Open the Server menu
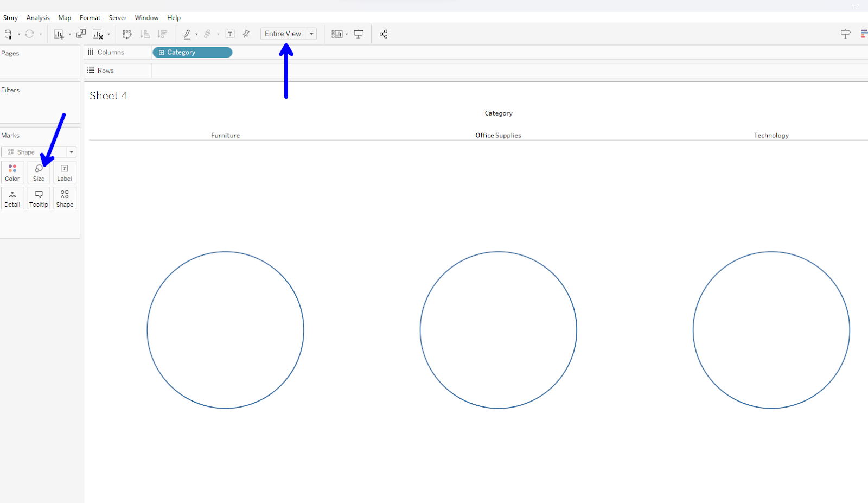Image resolution: width=868 pixels, height=503 pixels. click(x=118, y=18)
